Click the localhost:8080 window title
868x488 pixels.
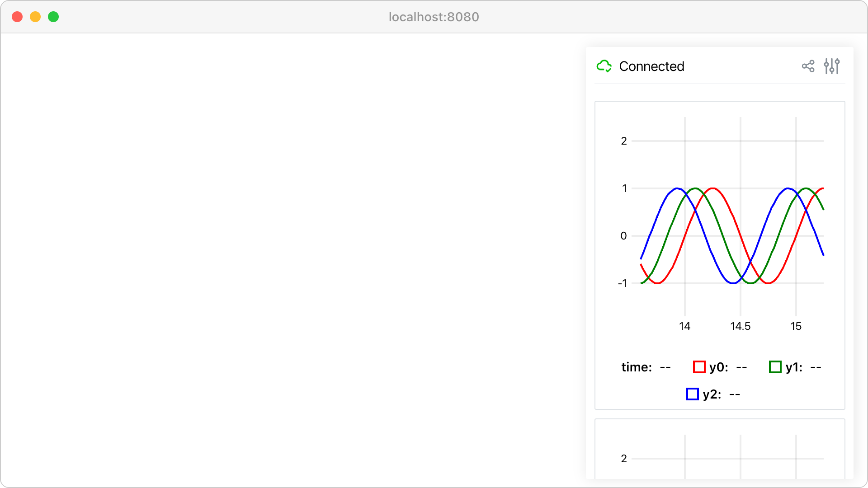434,17
